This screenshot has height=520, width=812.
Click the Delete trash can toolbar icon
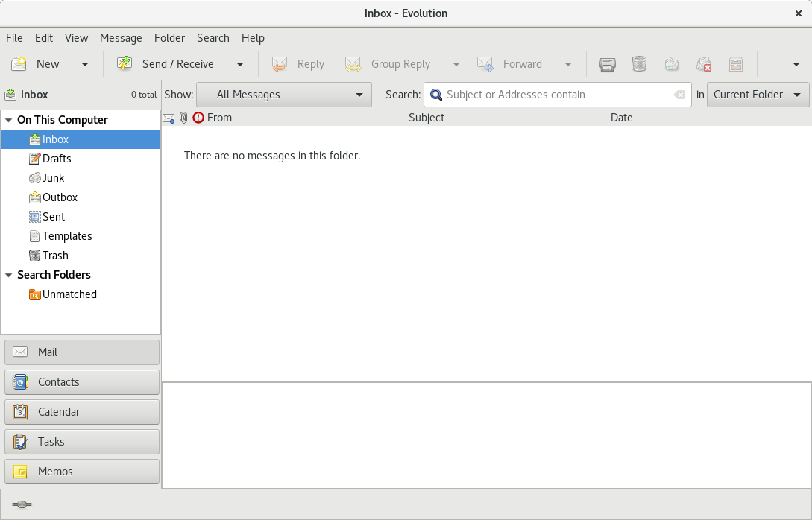click(640, 64)
